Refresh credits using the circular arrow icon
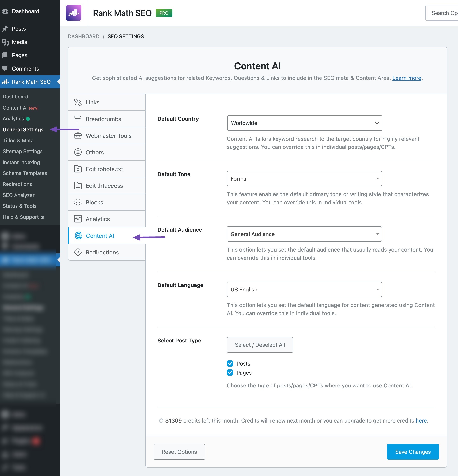 coord(161,421)
